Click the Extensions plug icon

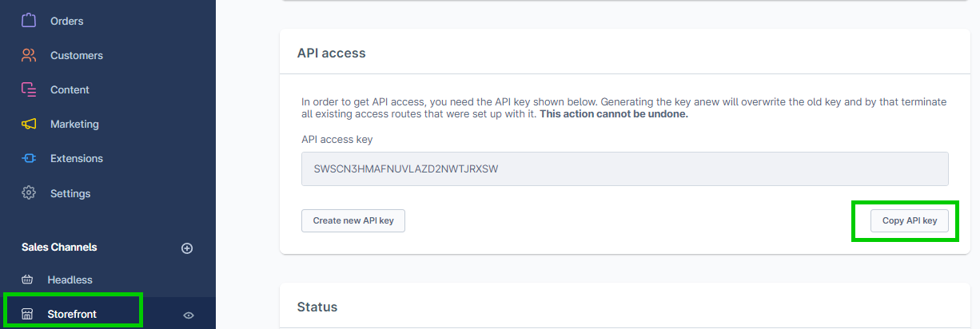[29, 158]
